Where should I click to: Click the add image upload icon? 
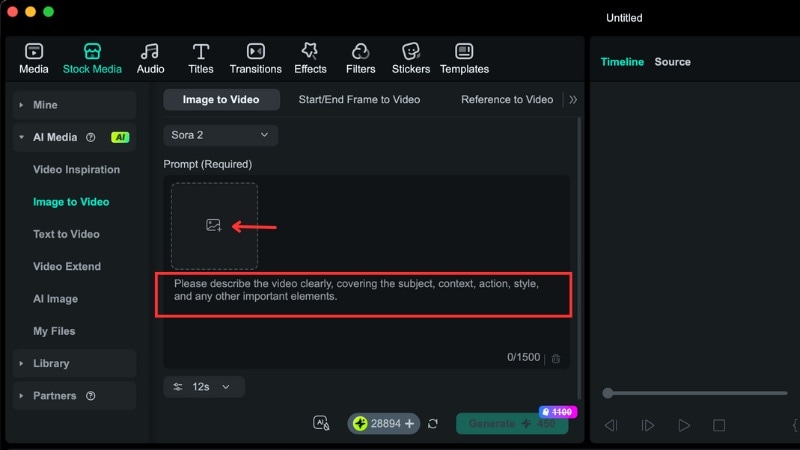(x=213, y=225)
